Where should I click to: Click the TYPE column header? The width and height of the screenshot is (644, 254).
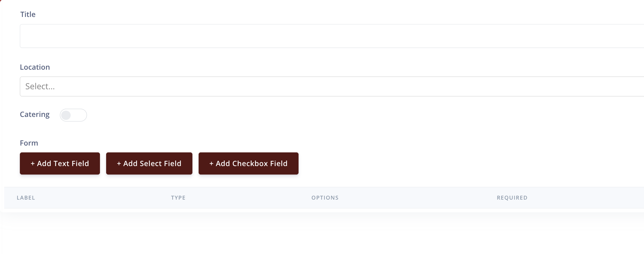tap(178, 198)
